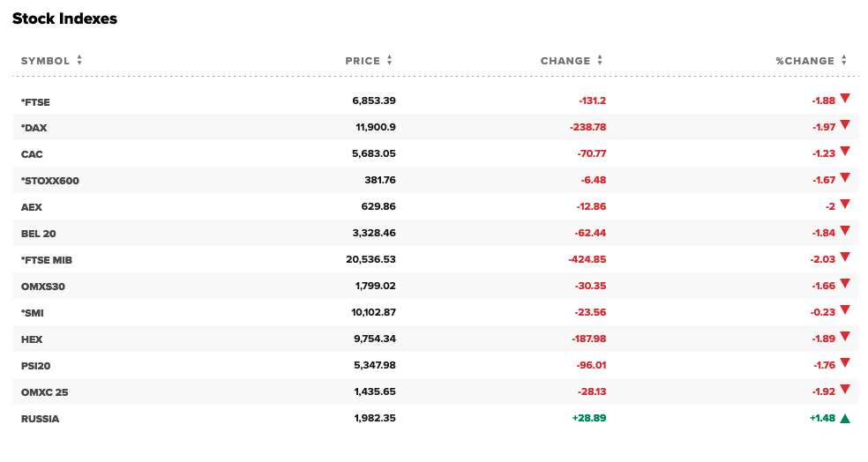Click the red down arrow for SMI
This screenshot has height=462, width=868.
(844, 310)
